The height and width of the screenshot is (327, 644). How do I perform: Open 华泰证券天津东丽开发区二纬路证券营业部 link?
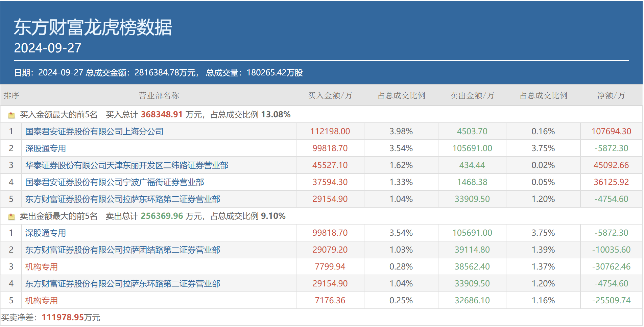127,165
